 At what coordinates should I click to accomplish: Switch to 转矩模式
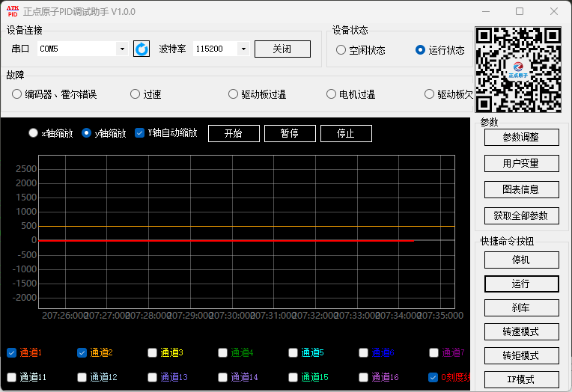(x=522, y=355)
